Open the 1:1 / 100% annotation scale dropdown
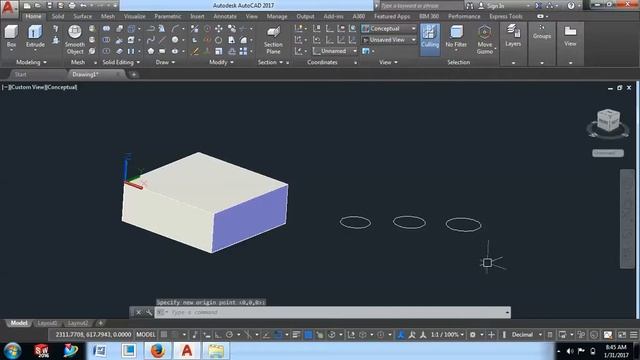 (447, 335)
